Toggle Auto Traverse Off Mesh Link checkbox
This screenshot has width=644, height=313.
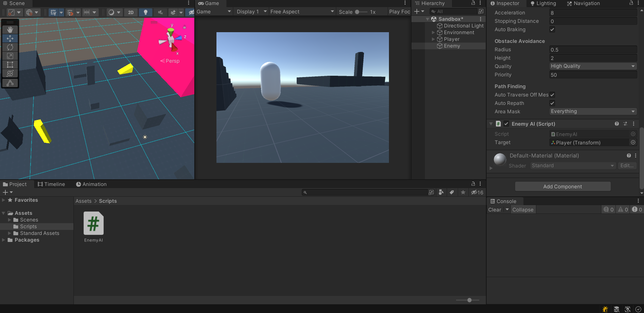tap(552, 95)
